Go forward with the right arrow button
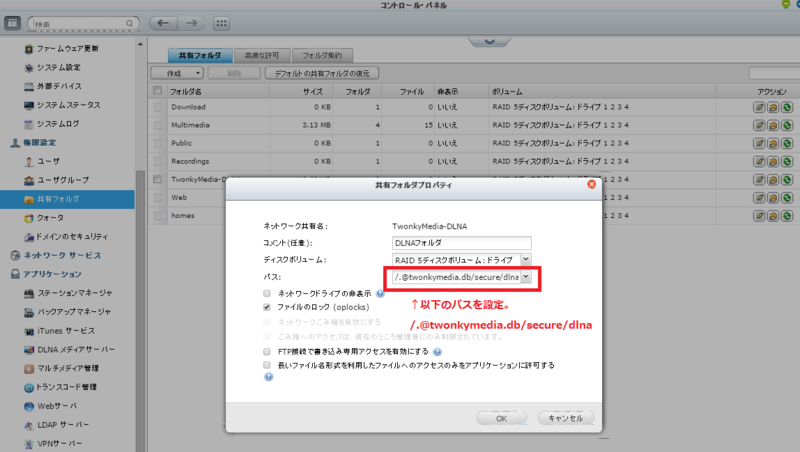800x452 pixels. 191,23
